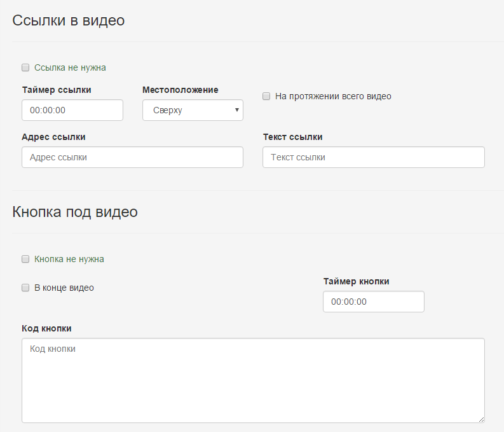Viewport: 504px width, 432px height.
Task: Tick the 'Кнопка не нужна' checkbox
Action: pos(25,259)
